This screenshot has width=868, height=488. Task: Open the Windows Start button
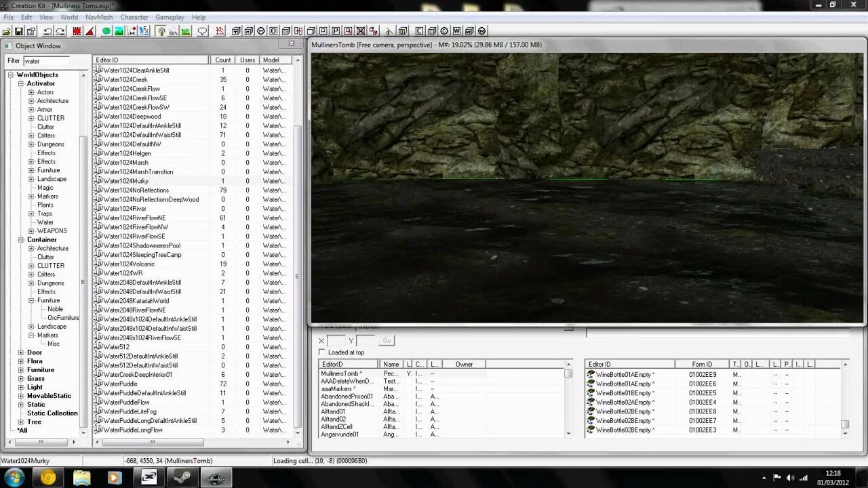[x=14, y=477]
